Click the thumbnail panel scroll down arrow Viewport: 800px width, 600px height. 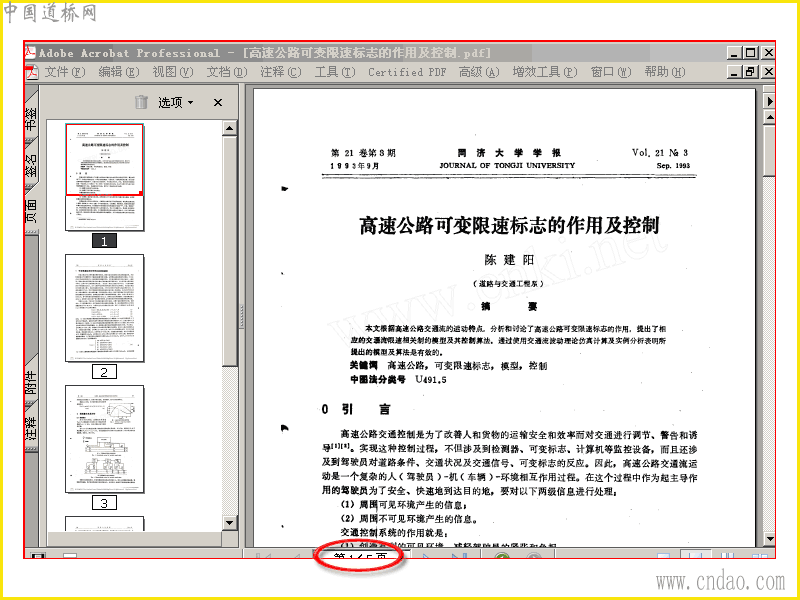[230, 522]
